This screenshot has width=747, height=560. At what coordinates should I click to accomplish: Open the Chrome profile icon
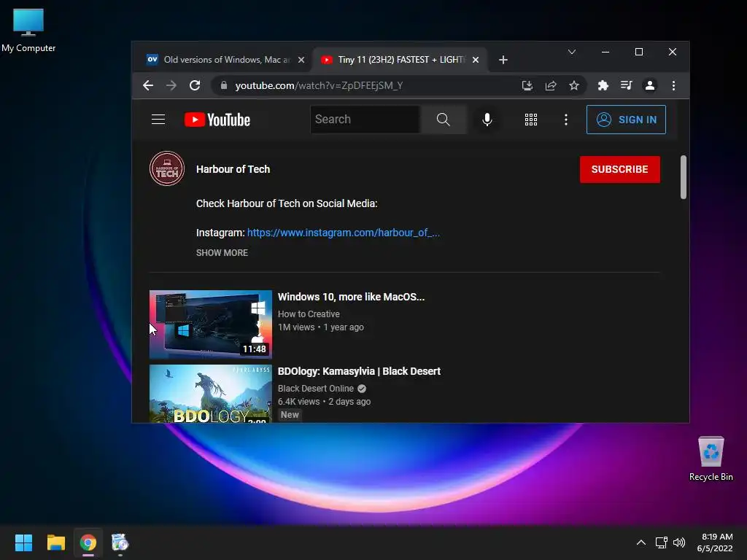pyautogui.click(x=650, y=85)
